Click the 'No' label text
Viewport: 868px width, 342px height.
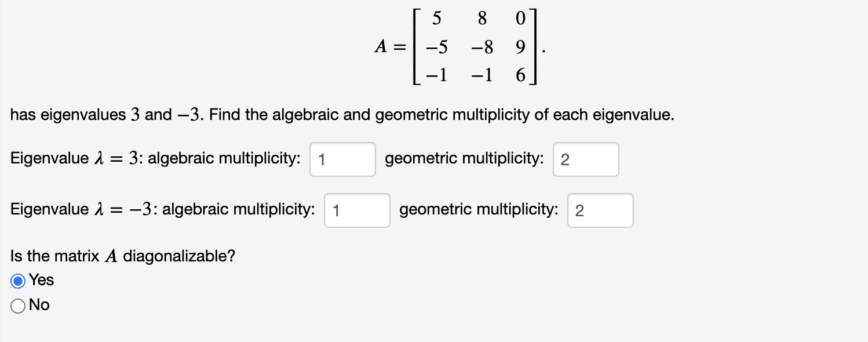(x=38, y=305)
